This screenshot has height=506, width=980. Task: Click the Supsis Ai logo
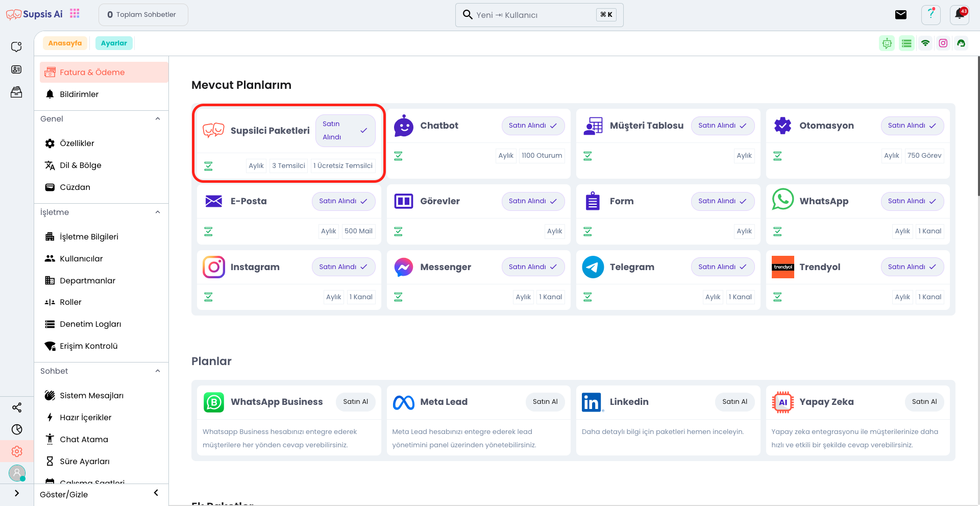(34, 14)
